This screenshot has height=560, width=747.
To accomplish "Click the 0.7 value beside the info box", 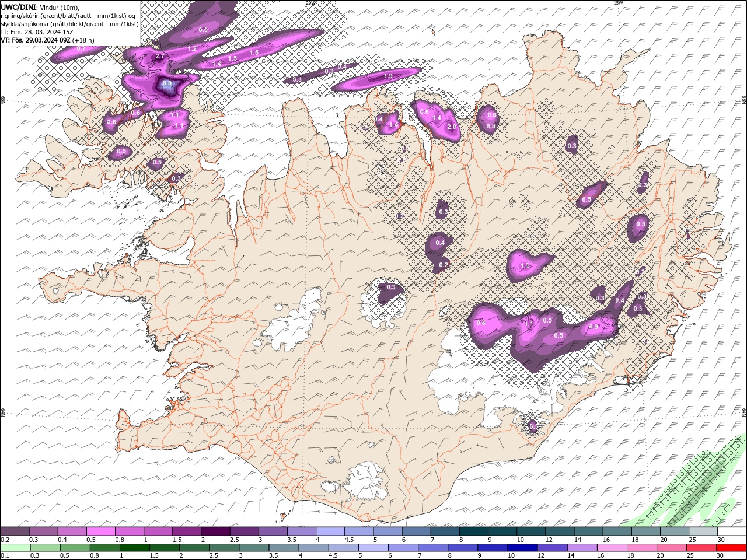I will (81, 49).
